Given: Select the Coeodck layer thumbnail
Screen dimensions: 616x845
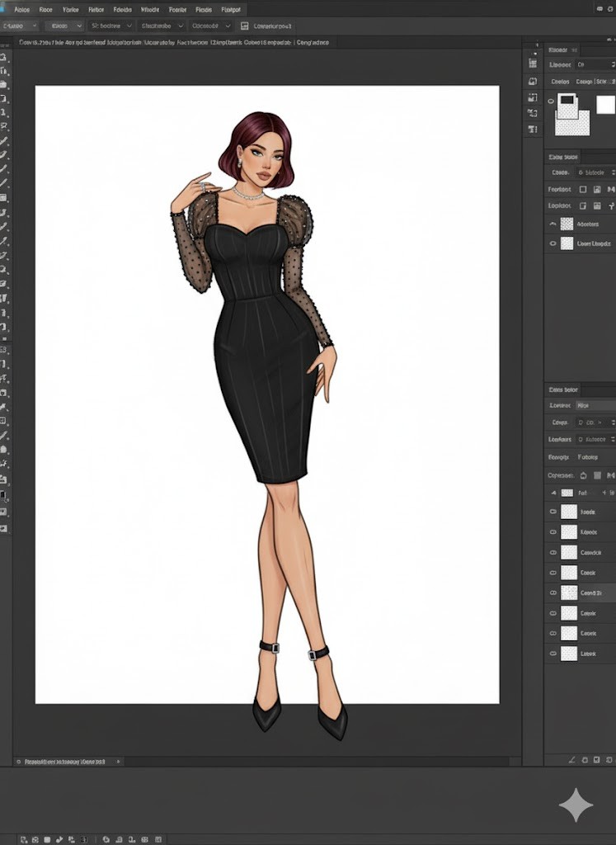Looking at the screenshot, I should pyautogui.click(x=569, y=552).
